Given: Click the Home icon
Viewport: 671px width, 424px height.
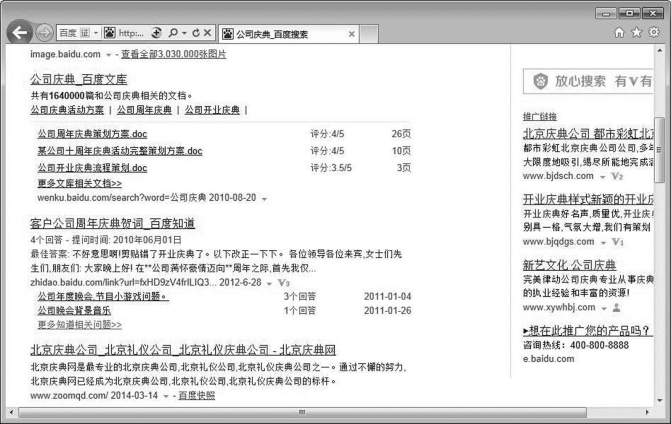Looking at the screenshot, I should [619, 33].
